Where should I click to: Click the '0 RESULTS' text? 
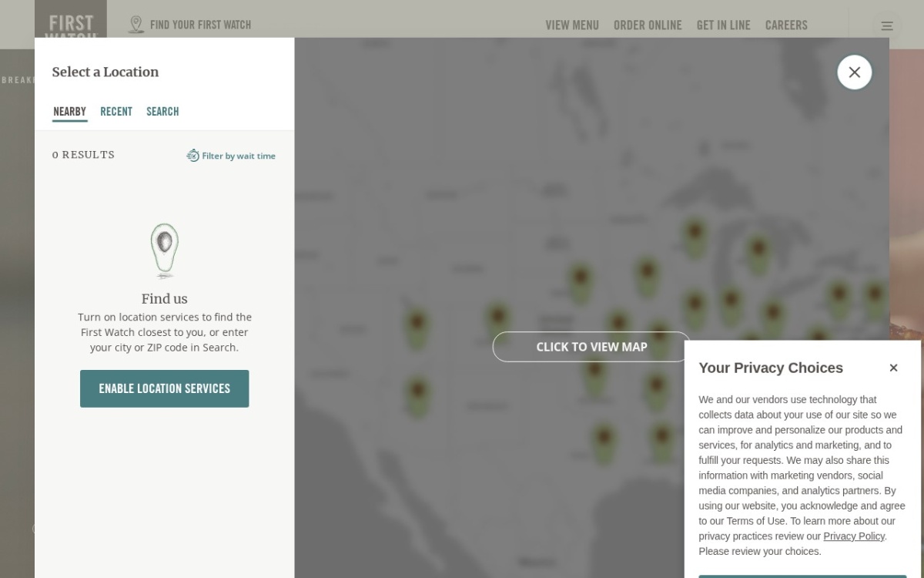tap(83, 155)
